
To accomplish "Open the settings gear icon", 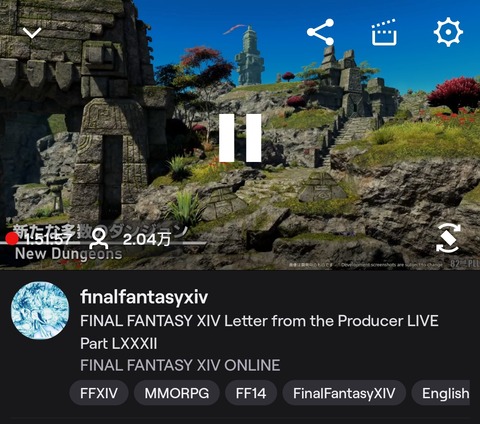I will [x=448, y=32].
